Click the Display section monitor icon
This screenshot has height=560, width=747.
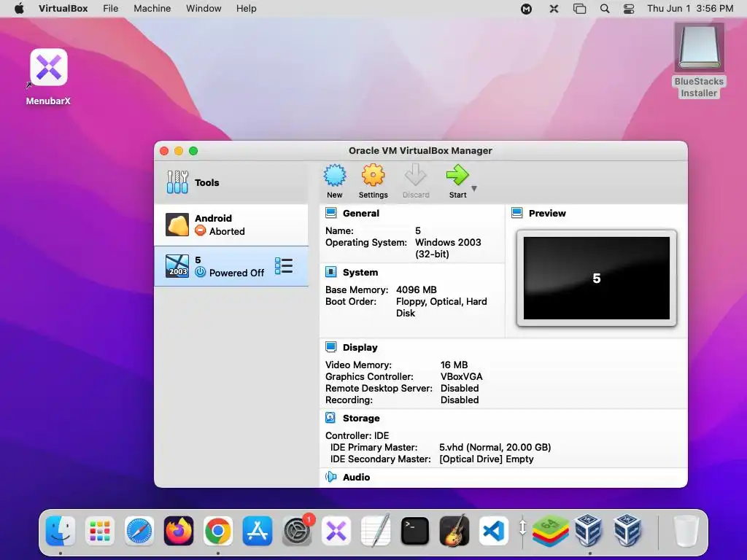tap(330, 346)
